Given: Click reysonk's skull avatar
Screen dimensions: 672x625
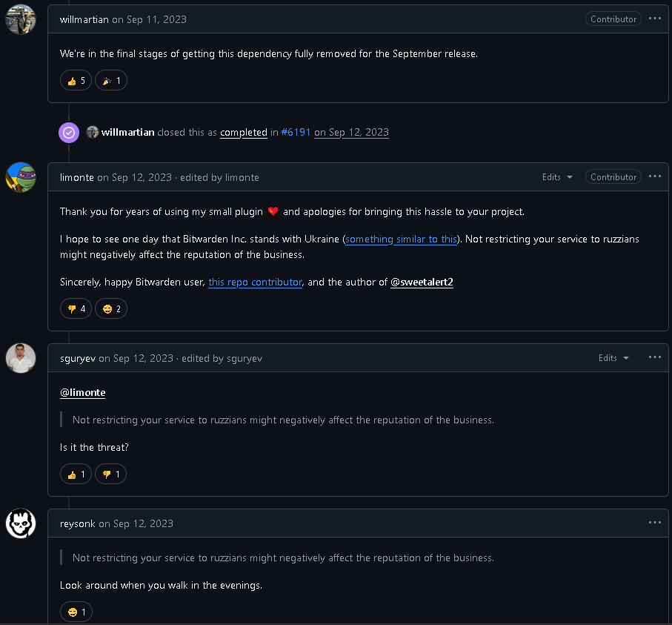Looking at the screenshot, I should (20, 523).
